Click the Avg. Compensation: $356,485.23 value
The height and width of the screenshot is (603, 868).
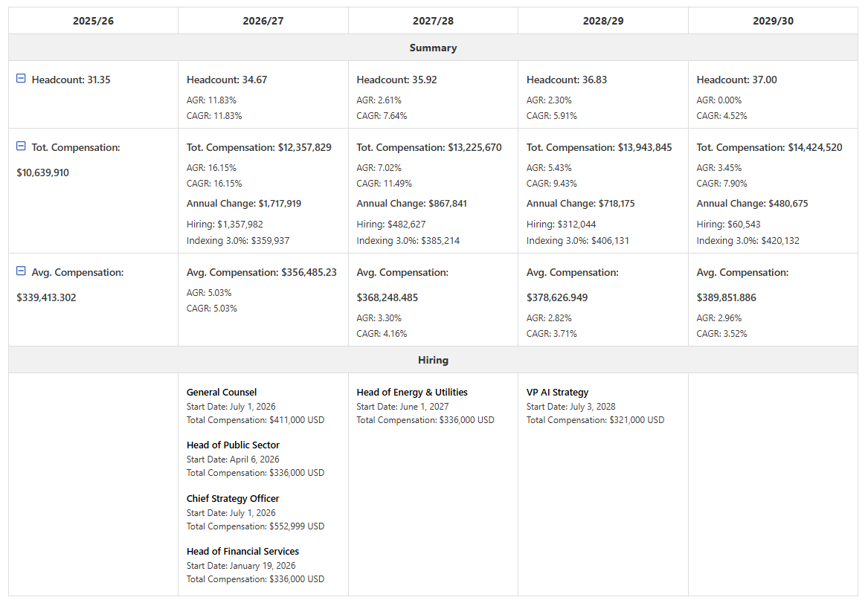point(261,272)
